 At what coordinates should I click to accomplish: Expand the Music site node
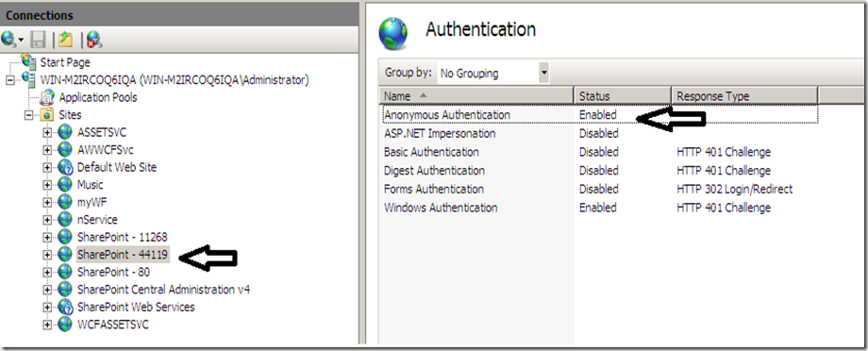click(47, 185)
